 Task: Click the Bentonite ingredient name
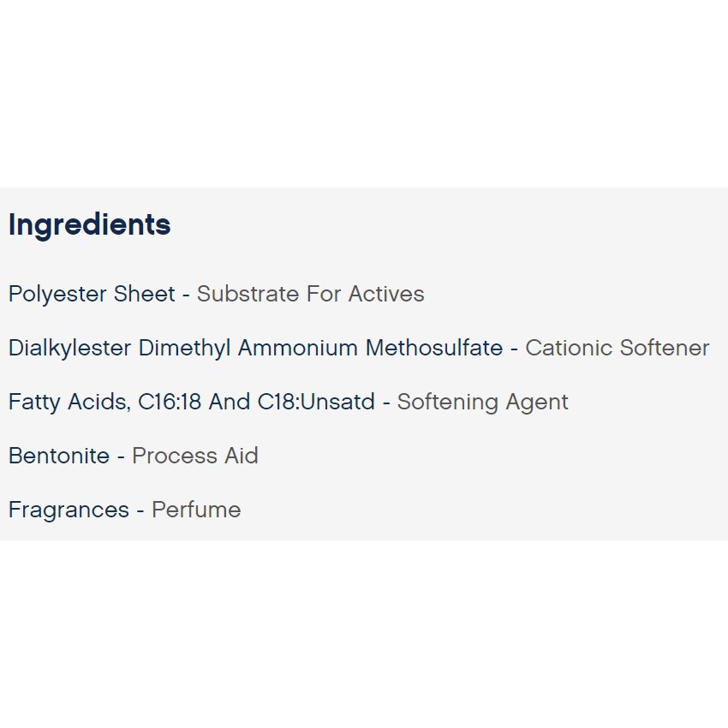point(59,456)
